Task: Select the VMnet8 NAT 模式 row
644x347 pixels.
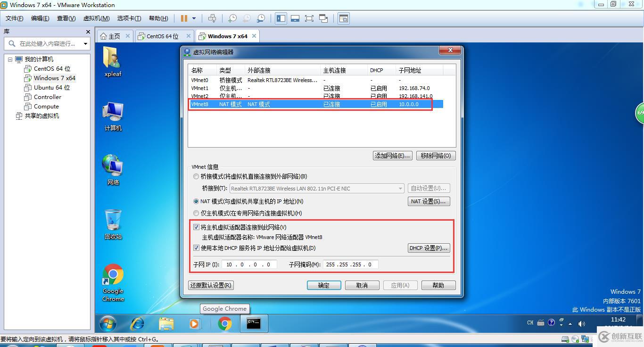Action: pyautogui.click(x=316, y=104)
